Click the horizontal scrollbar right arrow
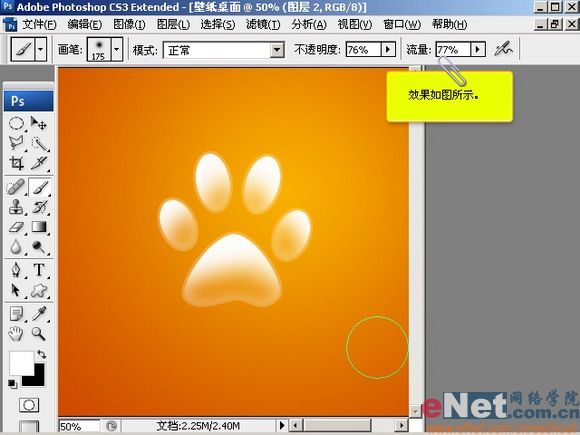Viewport: 580px width, 435px height. pyautogui.click(x=401, y=425)
